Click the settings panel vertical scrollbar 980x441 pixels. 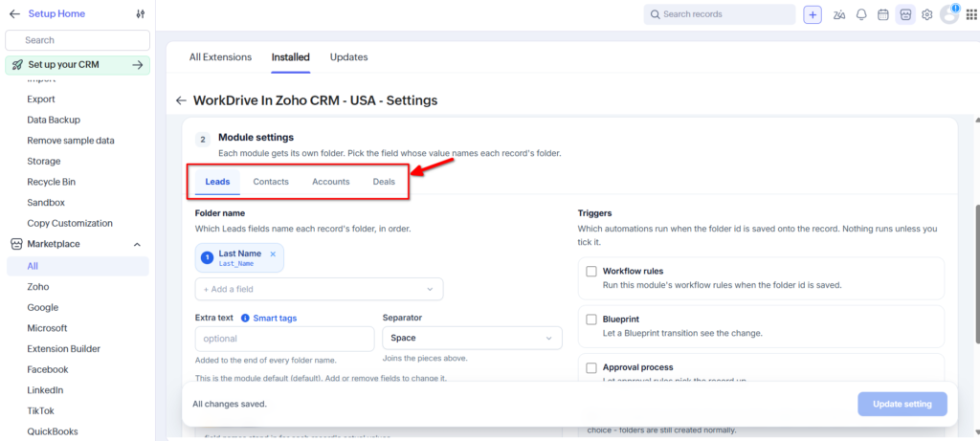point(976,273)
